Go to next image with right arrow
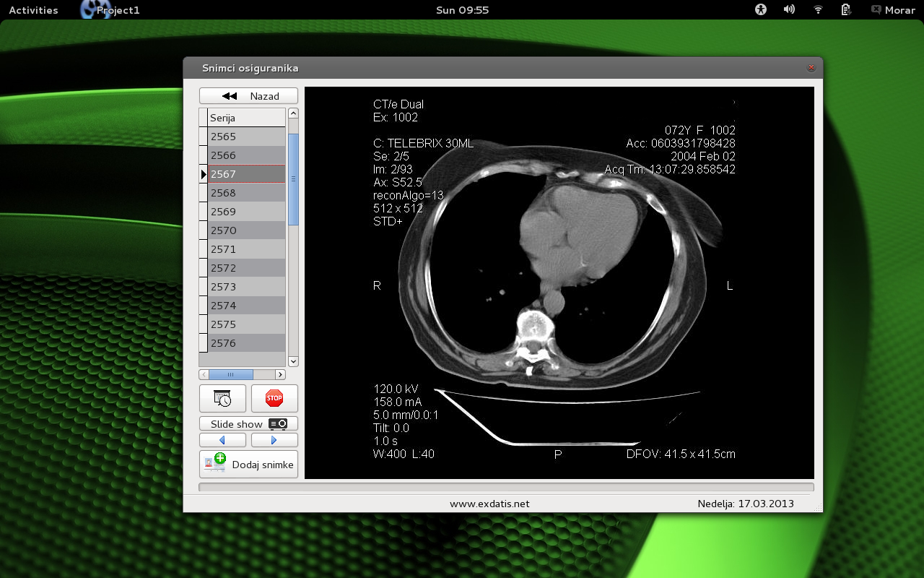Screen dimensions: 924x578 [x=274, y=440]
